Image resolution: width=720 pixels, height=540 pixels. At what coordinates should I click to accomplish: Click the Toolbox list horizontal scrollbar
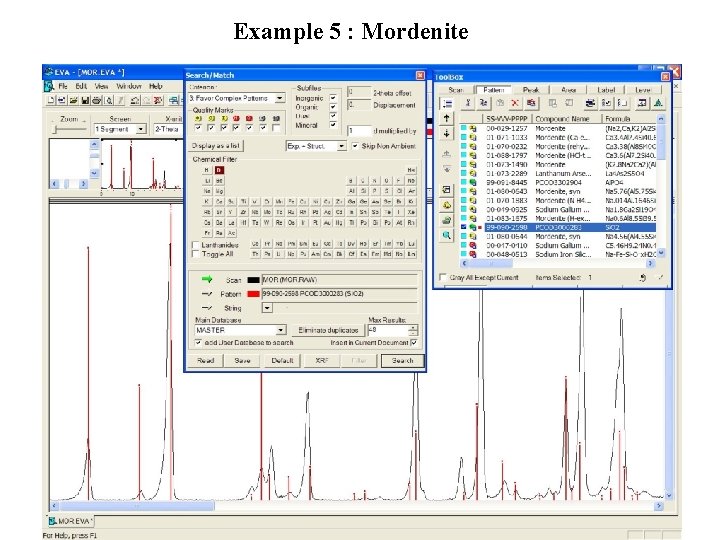557,264
